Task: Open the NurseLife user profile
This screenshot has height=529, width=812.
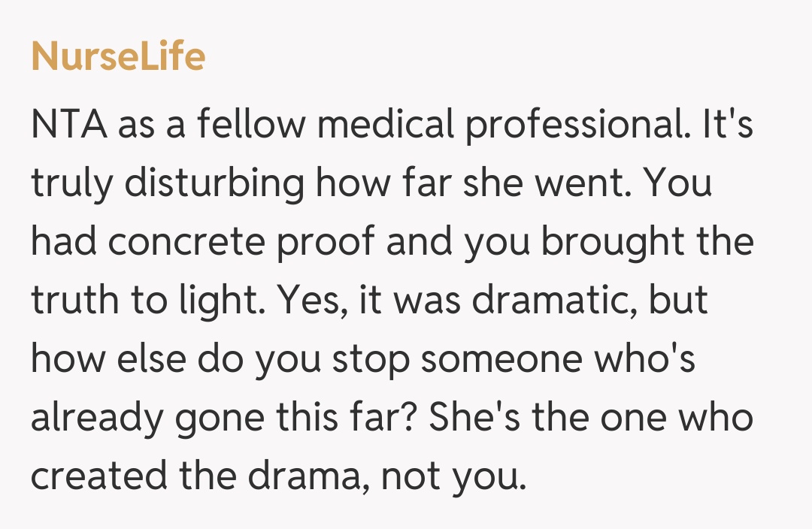Action: pyautogui.click(x=118, y=57)
